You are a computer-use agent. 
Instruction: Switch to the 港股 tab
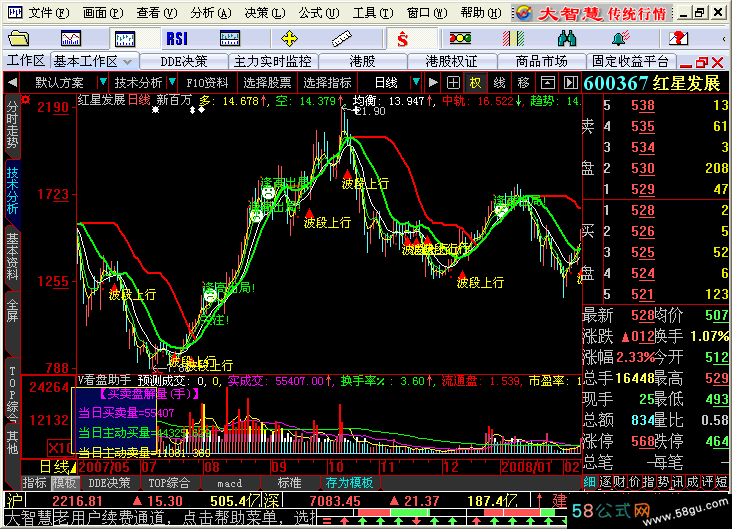tap(362, 61)
